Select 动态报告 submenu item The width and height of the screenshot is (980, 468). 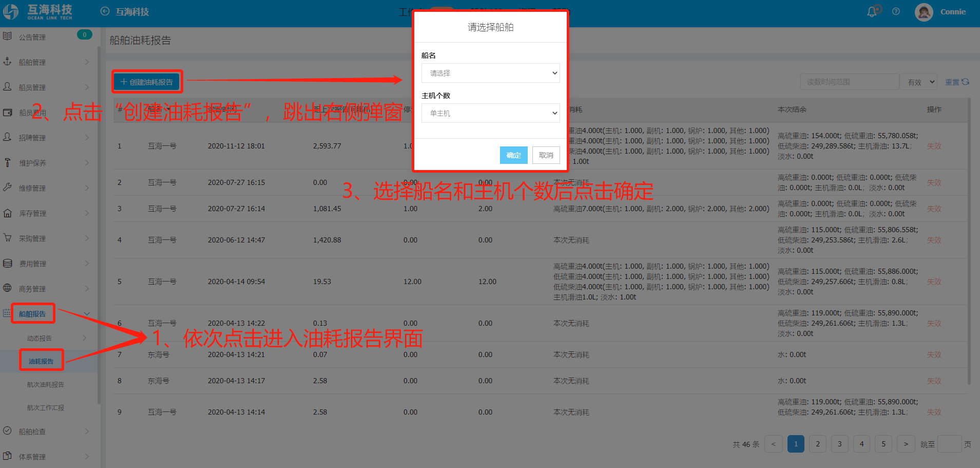pos(40,338)
